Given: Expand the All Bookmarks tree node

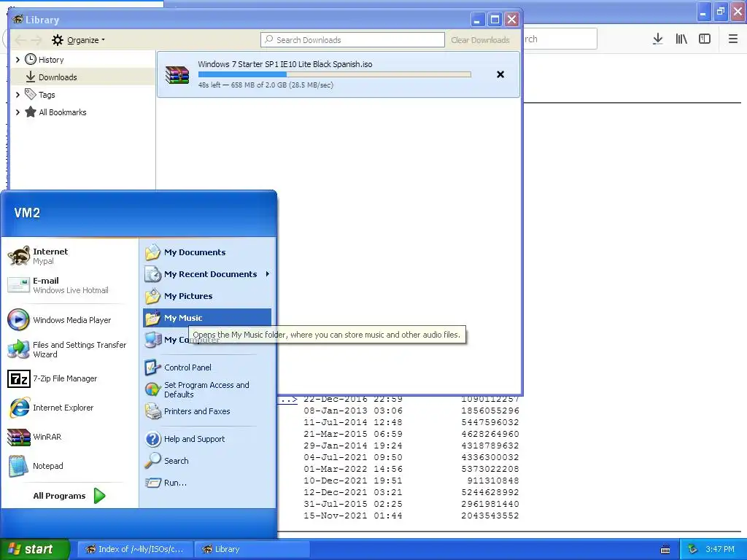Looking at the screenshot, I should [18, 112].
